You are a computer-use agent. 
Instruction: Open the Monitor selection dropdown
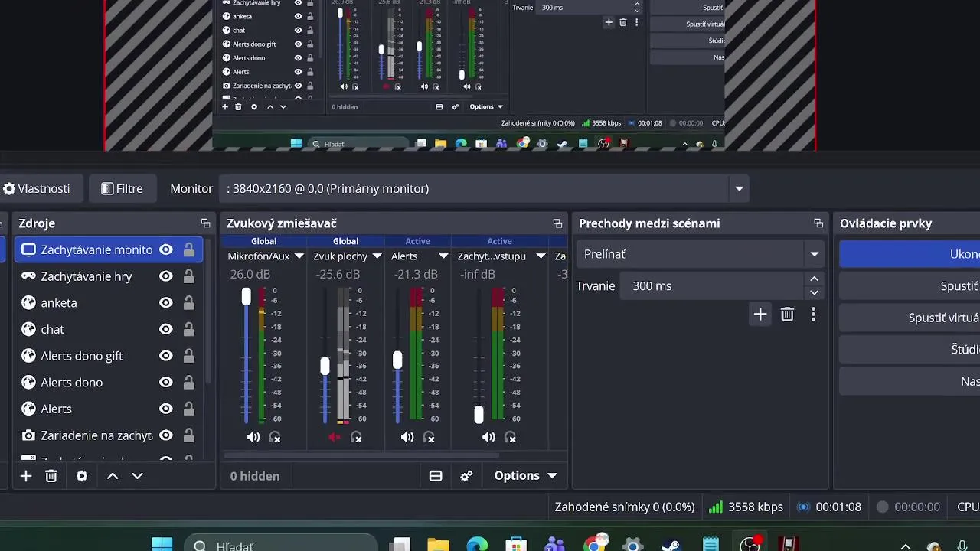(x=739, y=188)
